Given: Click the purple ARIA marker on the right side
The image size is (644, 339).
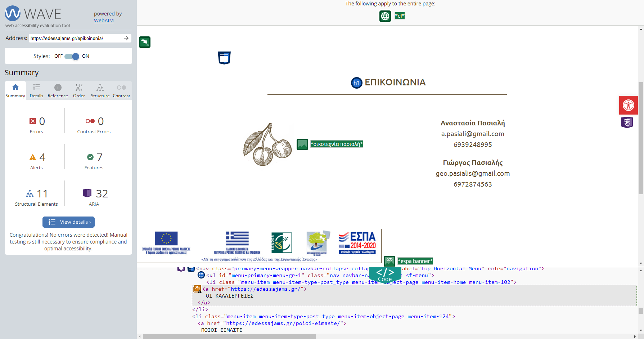Looking at the screenshot, I should [627, 122].
